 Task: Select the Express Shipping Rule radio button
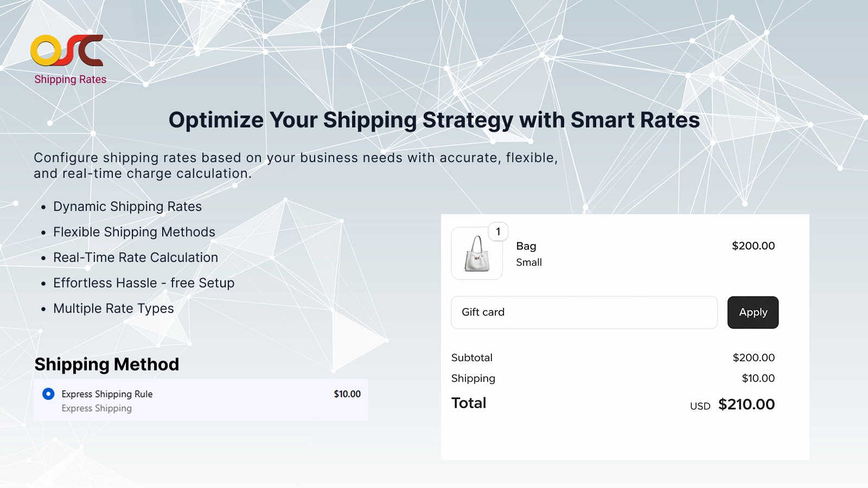(x=48, y=394)
